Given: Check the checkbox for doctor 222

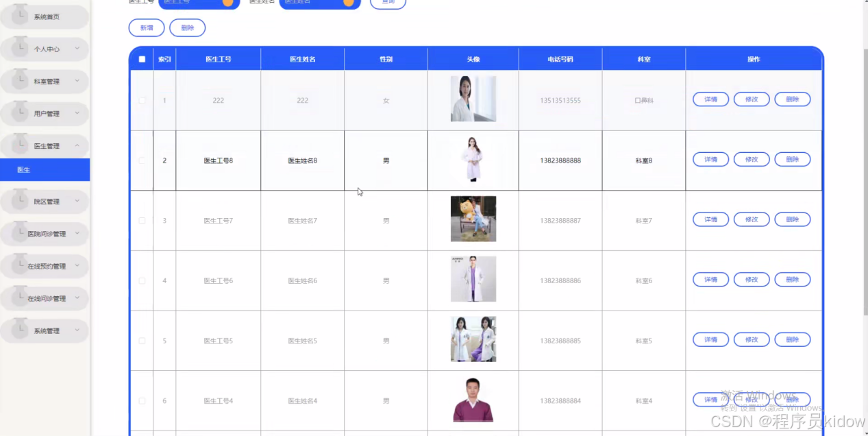Looking at the screenshot, I should (142, 100).
